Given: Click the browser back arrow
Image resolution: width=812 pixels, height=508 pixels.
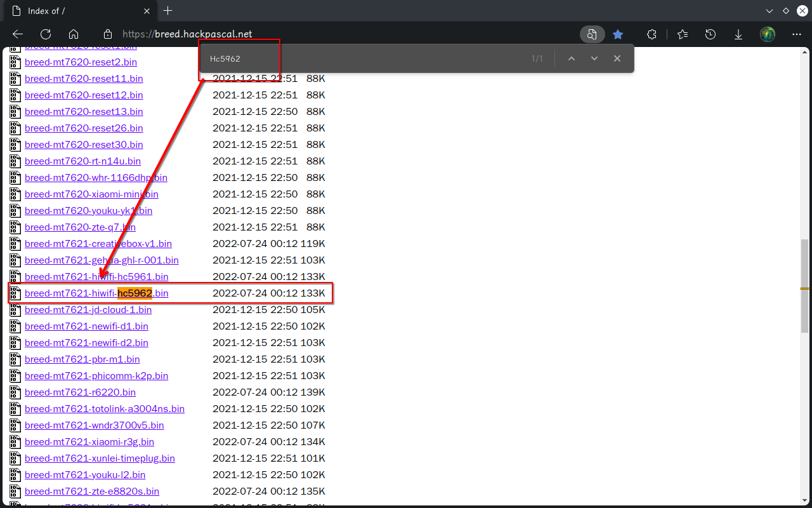Looking at the screenshot, I should [18, 34].
